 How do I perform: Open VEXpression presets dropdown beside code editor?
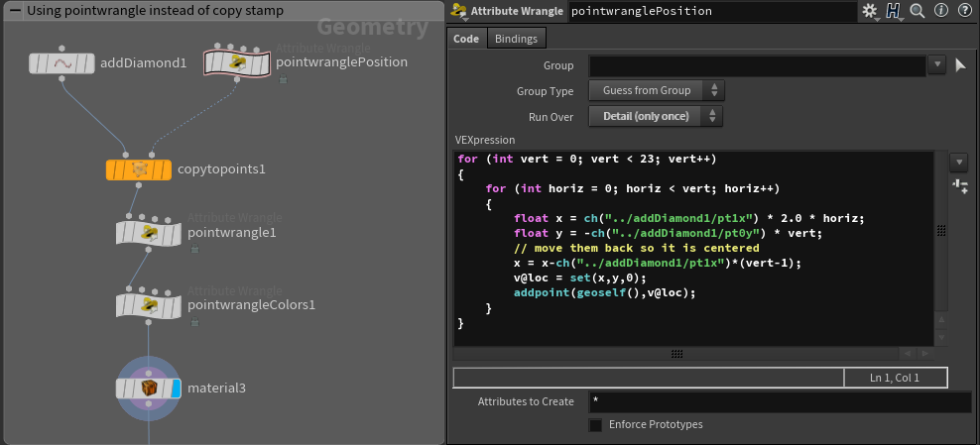click(x=958, y=162)
